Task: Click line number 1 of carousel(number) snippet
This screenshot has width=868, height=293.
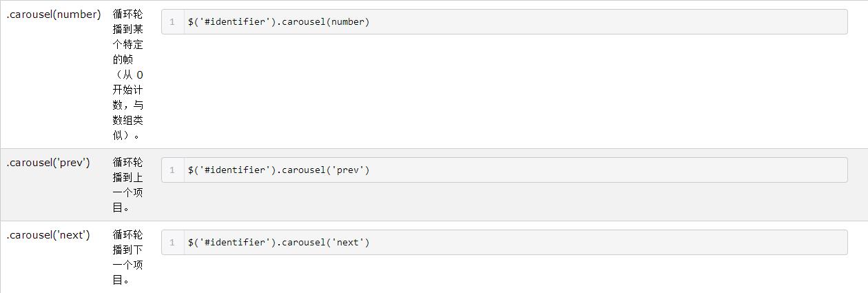Action: (172, 22)
